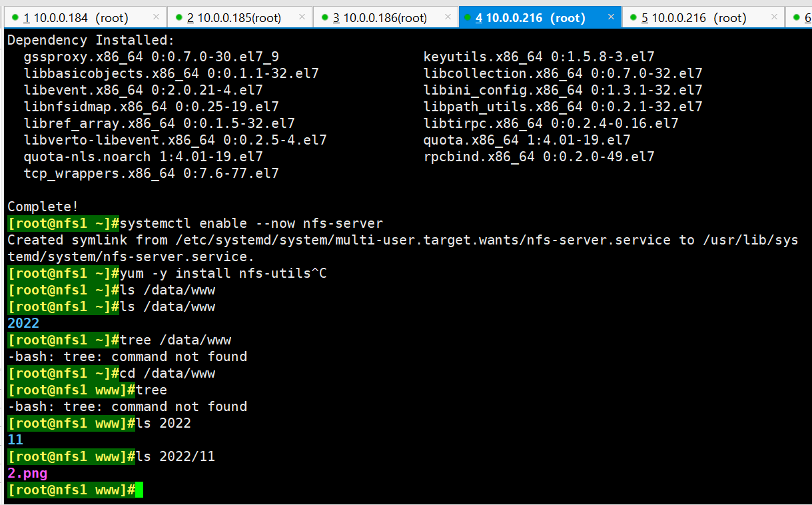Click libevent.x86_64 0:2.0.21-4.el7 entry
Image resolution: width=812 pixels, height=505 pixels.
point(143,90)
